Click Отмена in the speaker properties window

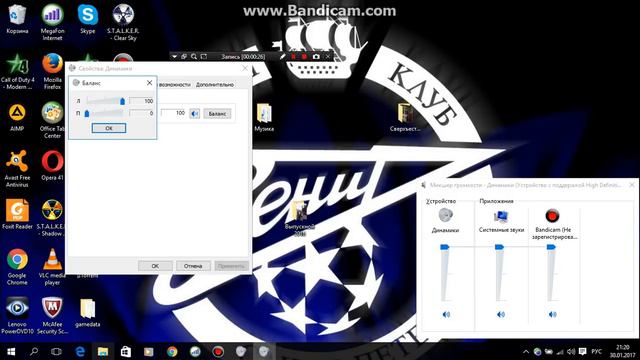pyautogui.click(x=193, y=266)
